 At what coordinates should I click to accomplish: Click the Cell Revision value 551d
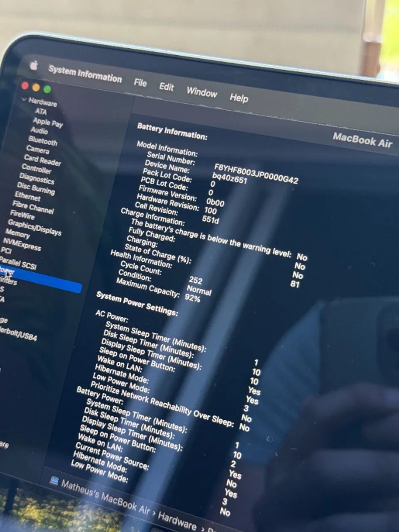tap(210, 219)
